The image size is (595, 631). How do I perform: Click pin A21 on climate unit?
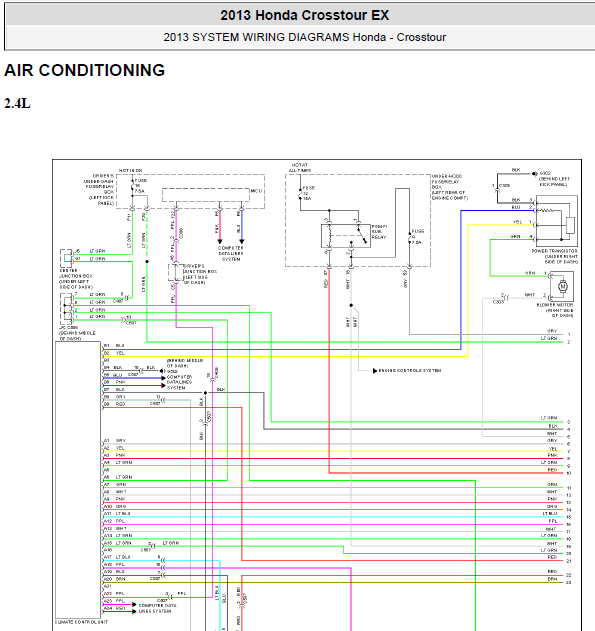107,586
